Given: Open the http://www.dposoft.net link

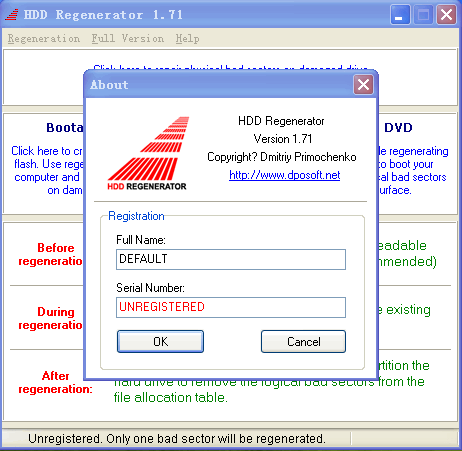Looking at the screenshot, I should (x=285, y=175).
